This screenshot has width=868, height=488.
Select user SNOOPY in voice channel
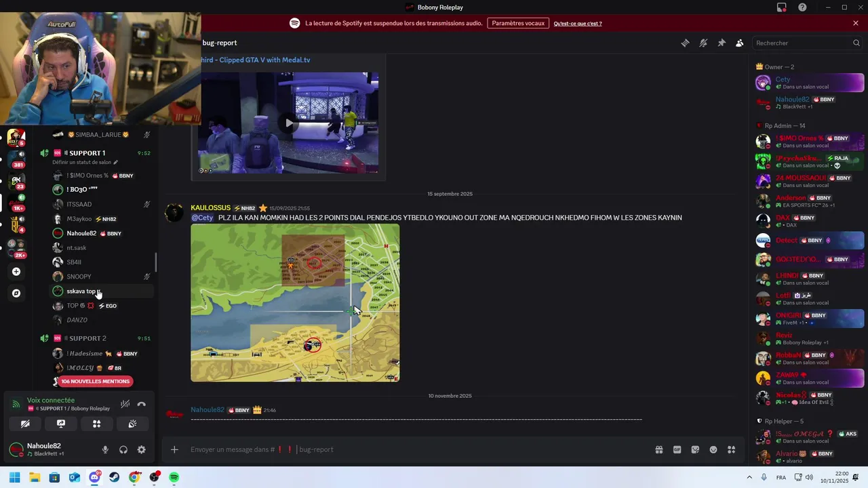click(x=102, y=277)
